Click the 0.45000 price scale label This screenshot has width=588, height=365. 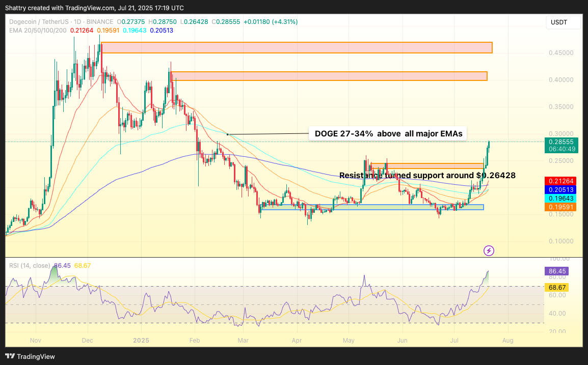point(561,53)
